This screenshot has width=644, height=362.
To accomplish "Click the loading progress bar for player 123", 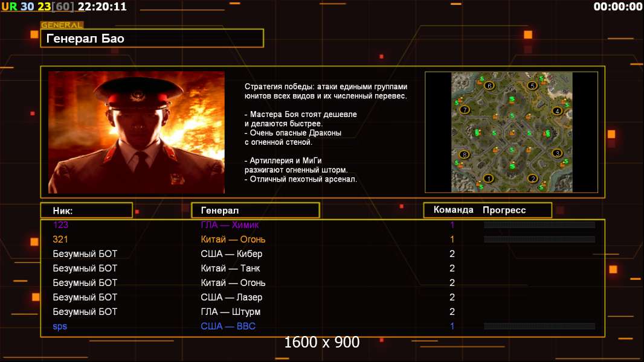I will [x=539, y=225].
